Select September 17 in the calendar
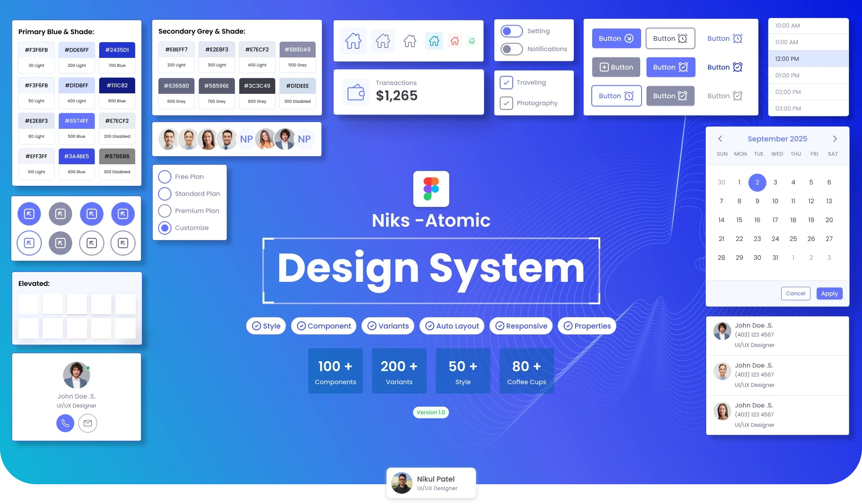 775,220
